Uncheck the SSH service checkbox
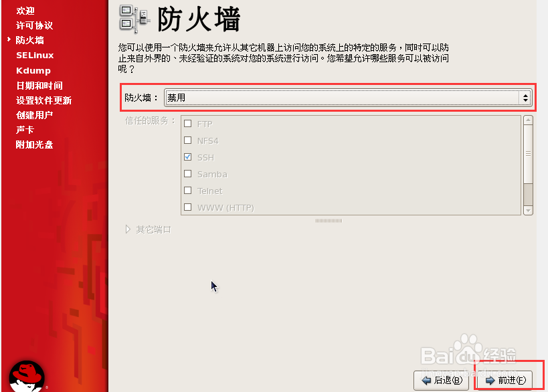Viewport: 548px width, 392px height. point(188,157)
